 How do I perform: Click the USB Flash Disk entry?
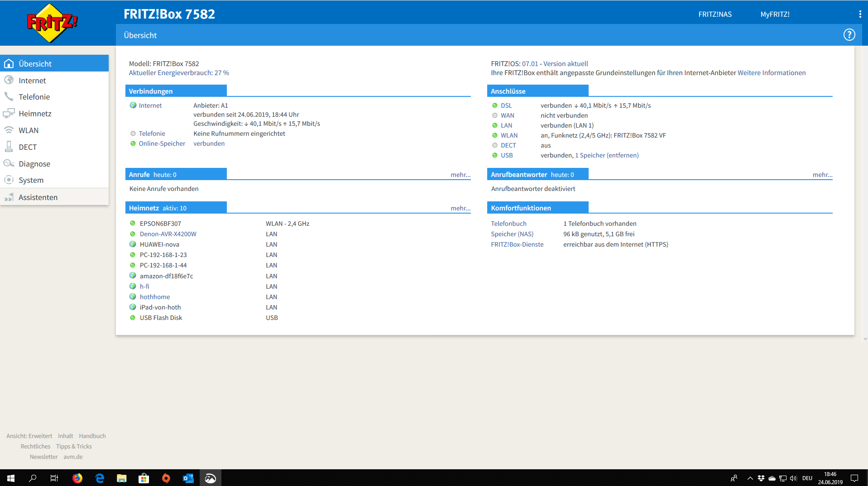pos(161,318)
